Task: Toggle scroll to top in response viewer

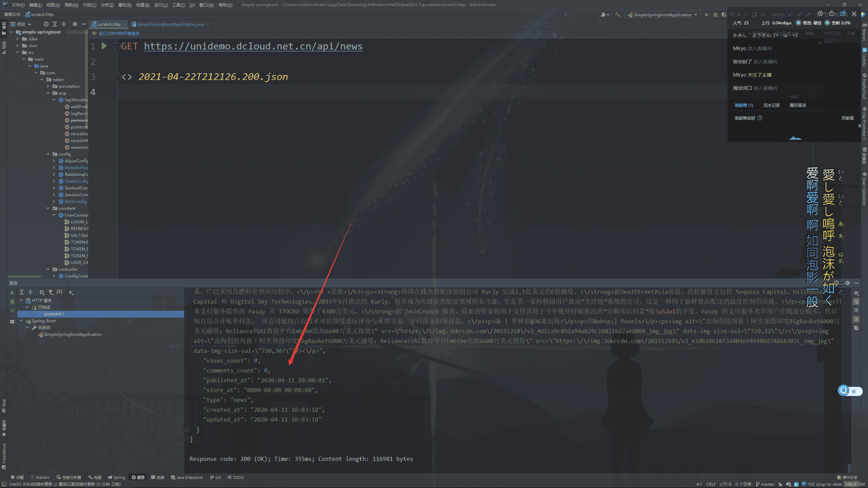Action: [856, 310]
